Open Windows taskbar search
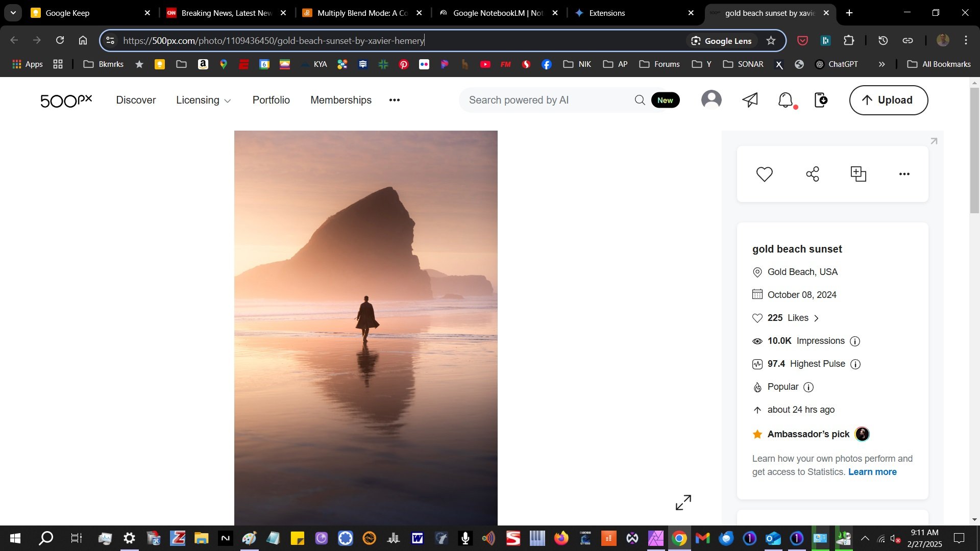980x551 pixels. 46,538
